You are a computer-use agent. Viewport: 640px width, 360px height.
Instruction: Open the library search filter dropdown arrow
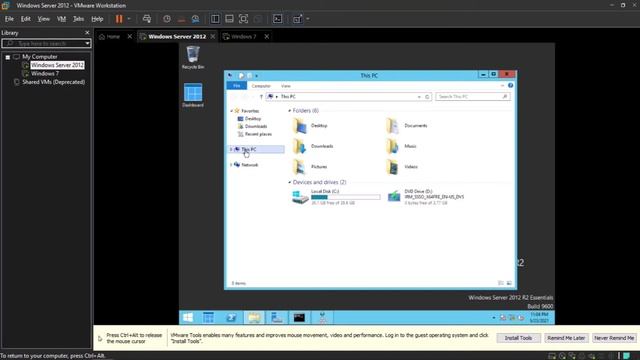click(x=87, y=43)
